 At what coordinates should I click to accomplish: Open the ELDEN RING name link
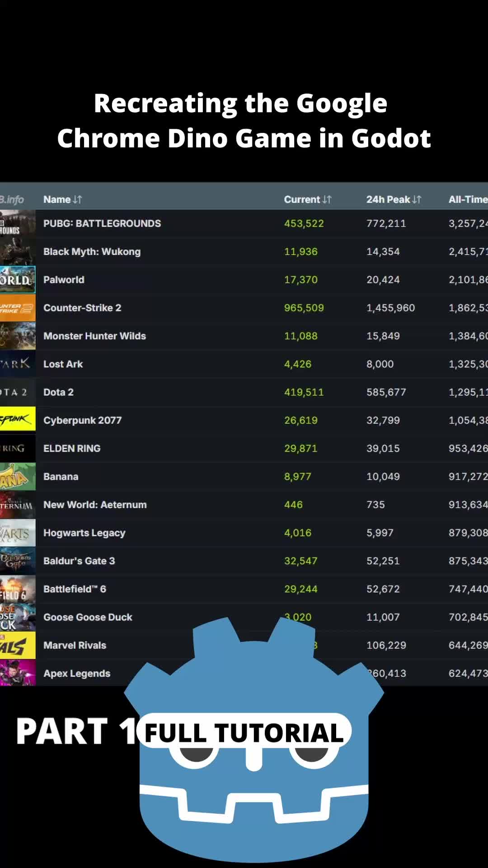(72, 448)
